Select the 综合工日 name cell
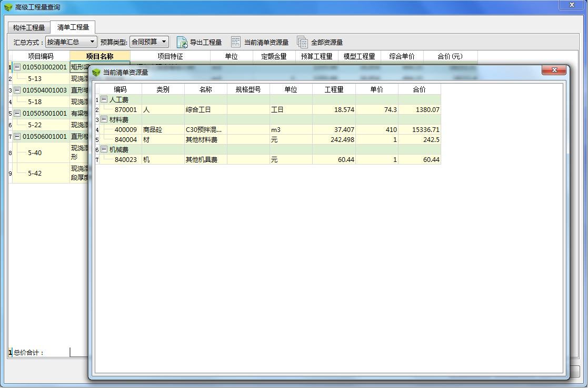The image size is (588, 388). (x=206, y=110)
